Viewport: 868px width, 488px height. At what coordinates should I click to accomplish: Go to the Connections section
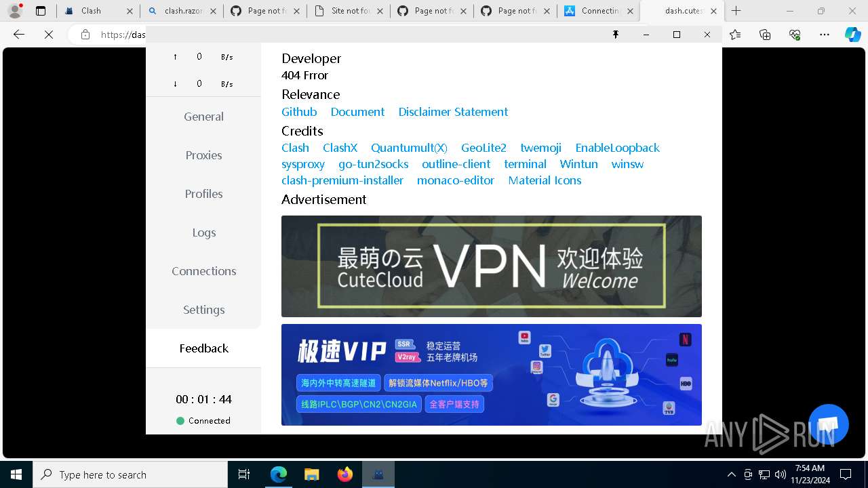coord(203,271)
